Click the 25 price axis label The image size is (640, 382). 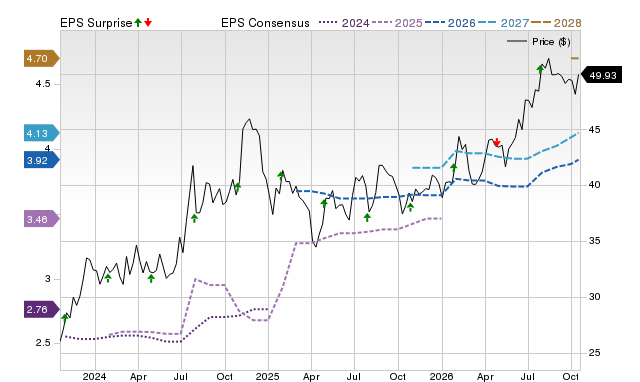click(x=594, y=353)
